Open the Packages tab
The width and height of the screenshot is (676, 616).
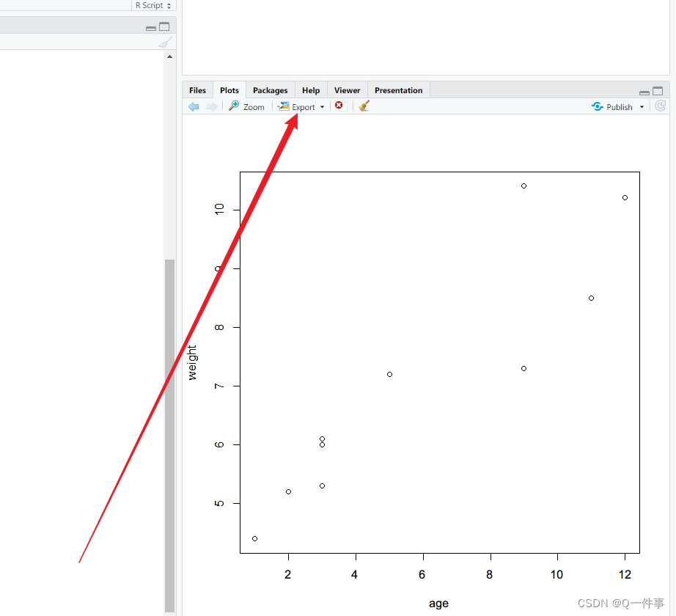click(271, 90)
